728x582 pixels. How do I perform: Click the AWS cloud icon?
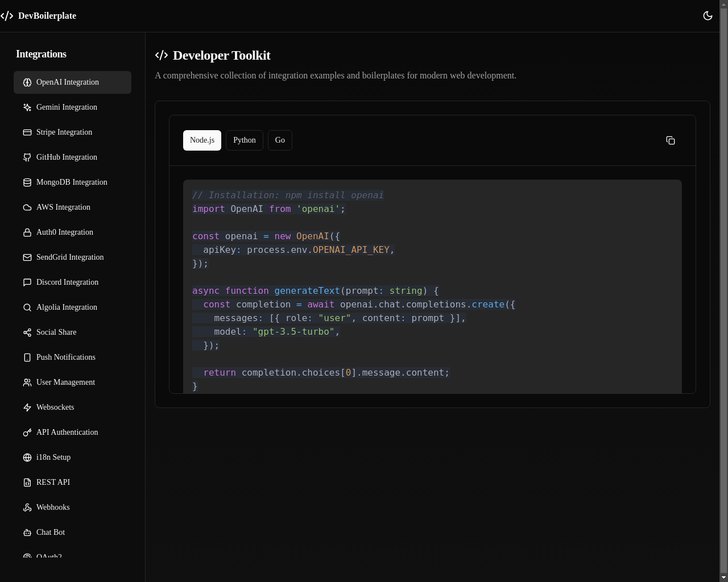click(27, 207)
